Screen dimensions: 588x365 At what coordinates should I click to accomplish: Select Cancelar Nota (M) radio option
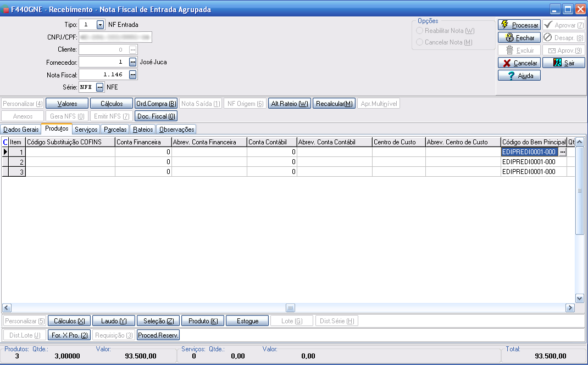(x=445, y=42)
